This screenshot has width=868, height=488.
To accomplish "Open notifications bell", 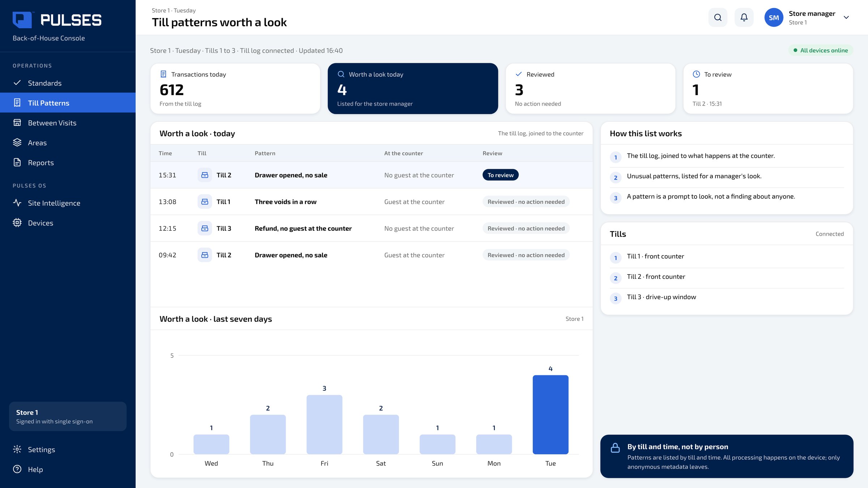I will (744, 17).
